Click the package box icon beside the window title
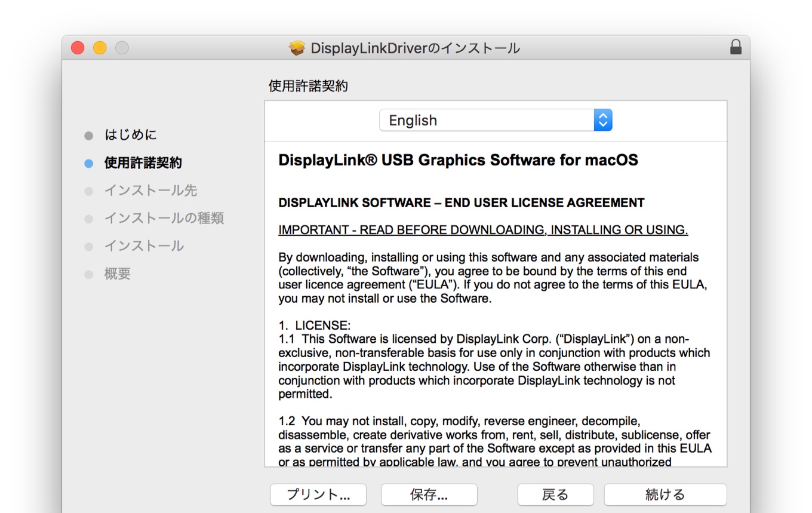This screenshot has height=513, width=812. pyautogui.click(x=297, y=48)
